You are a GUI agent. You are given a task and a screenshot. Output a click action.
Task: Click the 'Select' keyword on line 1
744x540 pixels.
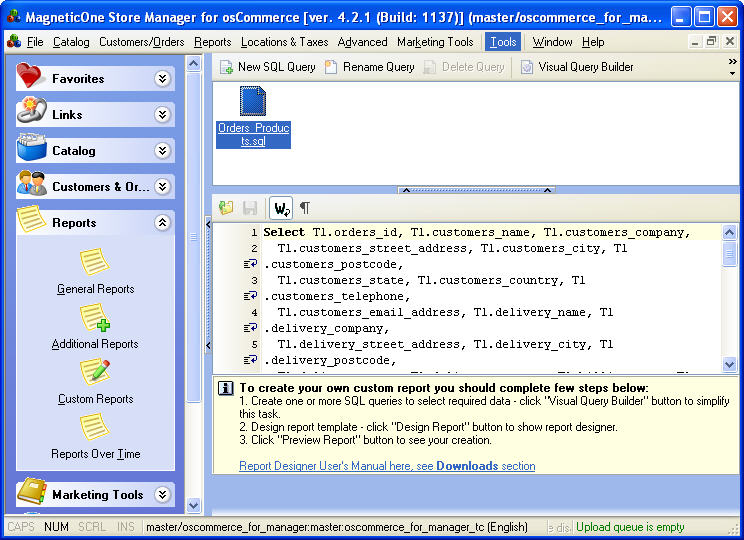[284, 232]
